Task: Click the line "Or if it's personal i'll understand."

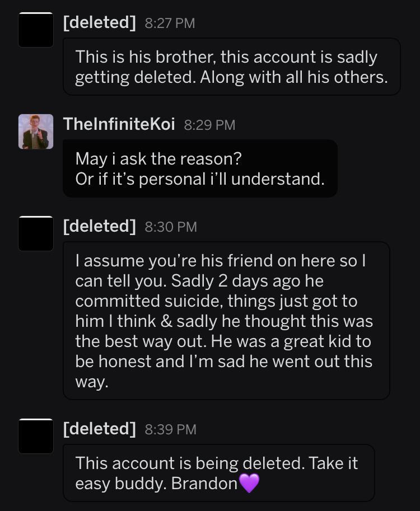Action: [x=200, y=179]
